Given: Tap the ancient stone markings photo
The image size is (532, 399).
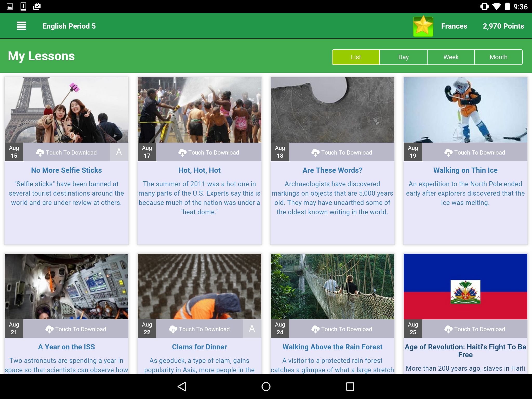Looking at the screenshot, I should pyautogui.click(x=332, y=110).
